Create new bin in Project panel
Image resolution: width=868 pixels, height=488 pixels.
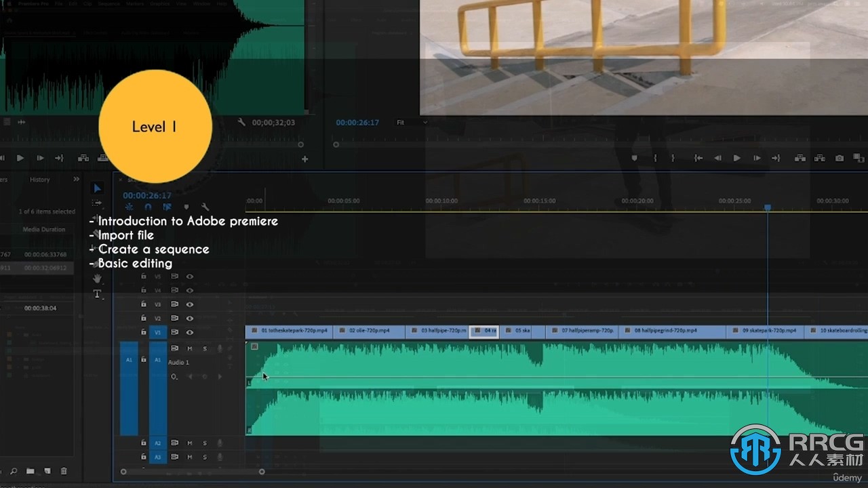coord(31,471)
